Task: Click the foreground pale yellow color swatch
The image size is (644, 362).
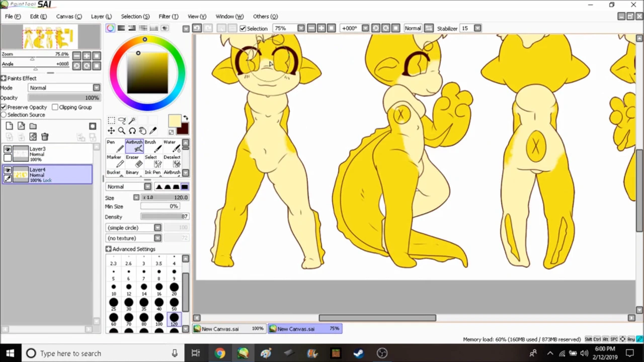Action: tap(174, 121)
